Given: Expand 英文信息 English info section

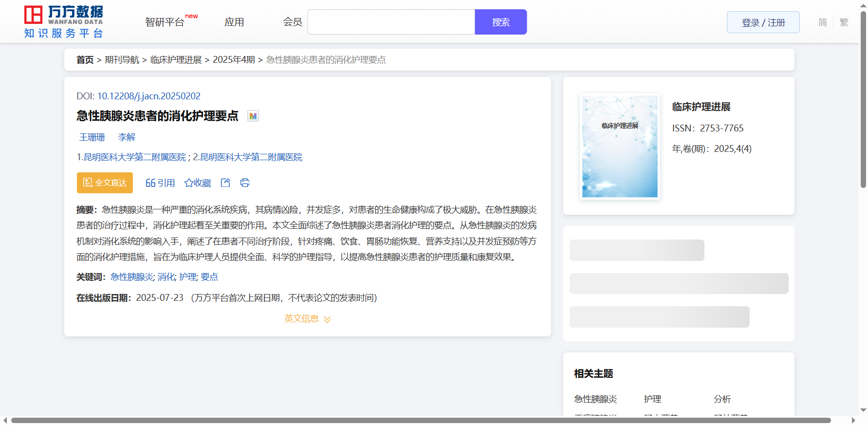Looking at the screenshot, I should tap(308, 318).
